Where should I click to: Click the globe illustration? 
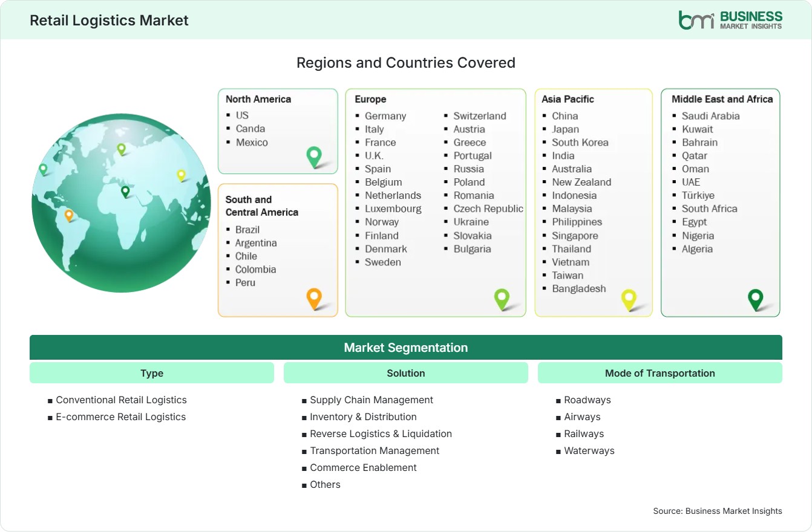(121, 203)
